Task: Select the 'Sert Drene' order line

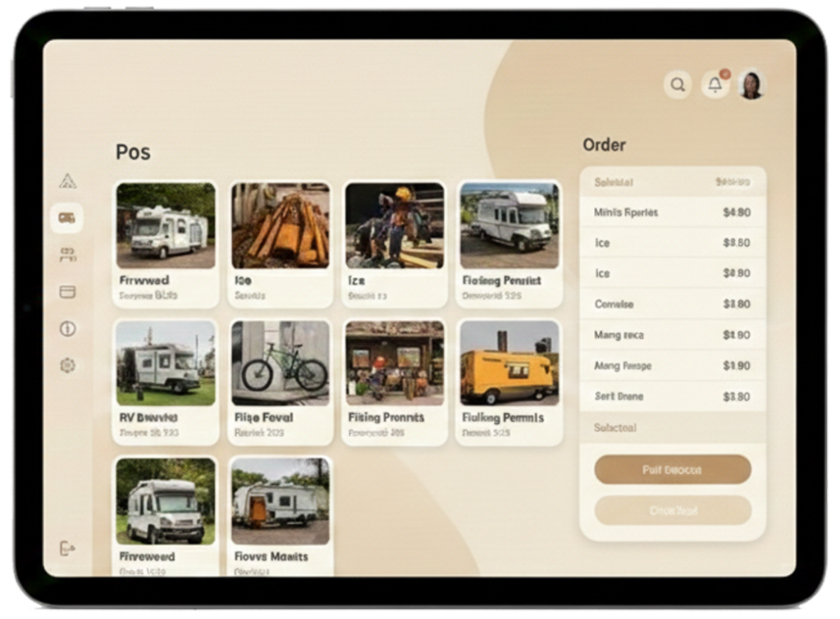Action: click(672, 396)
